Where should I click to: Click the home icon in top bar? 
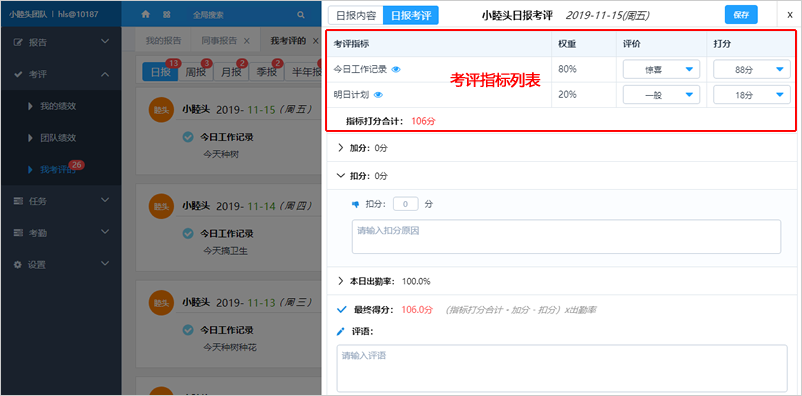pos(146,15)
